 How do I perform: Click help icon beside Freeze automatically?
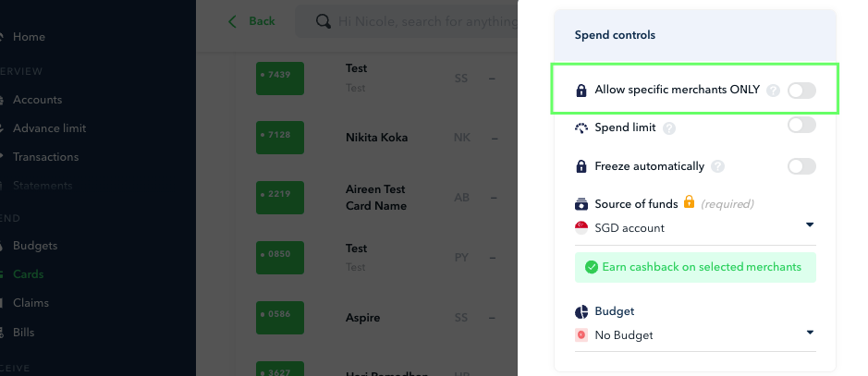[x=718, y=167]
